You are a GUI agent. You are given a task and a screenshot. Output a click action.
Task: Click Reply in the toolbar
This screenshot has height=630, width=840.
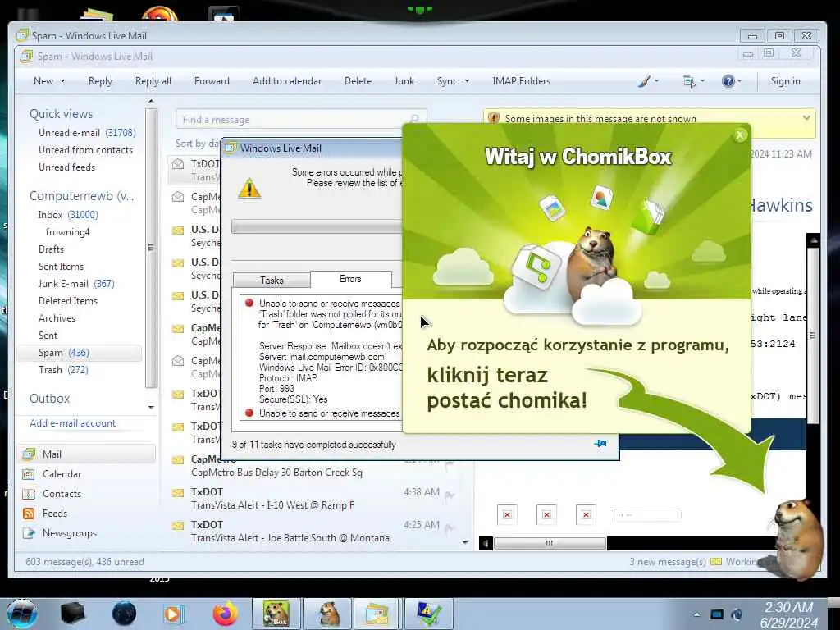click(x=100, y=81)
